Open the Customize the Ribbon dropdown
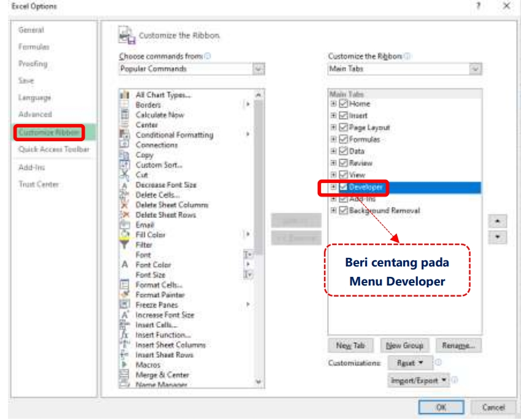This screenshot has width=521, height=420. pos(404,69)
